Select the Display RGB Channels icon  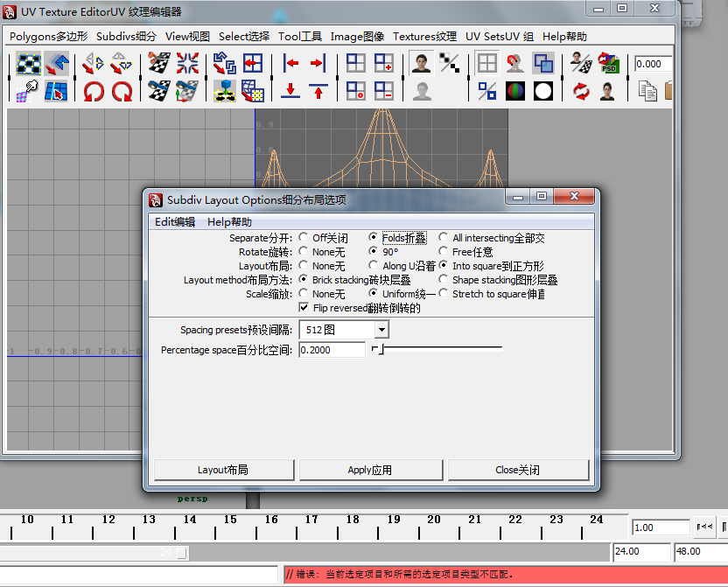pyautogui.click(x=515, y=91)
